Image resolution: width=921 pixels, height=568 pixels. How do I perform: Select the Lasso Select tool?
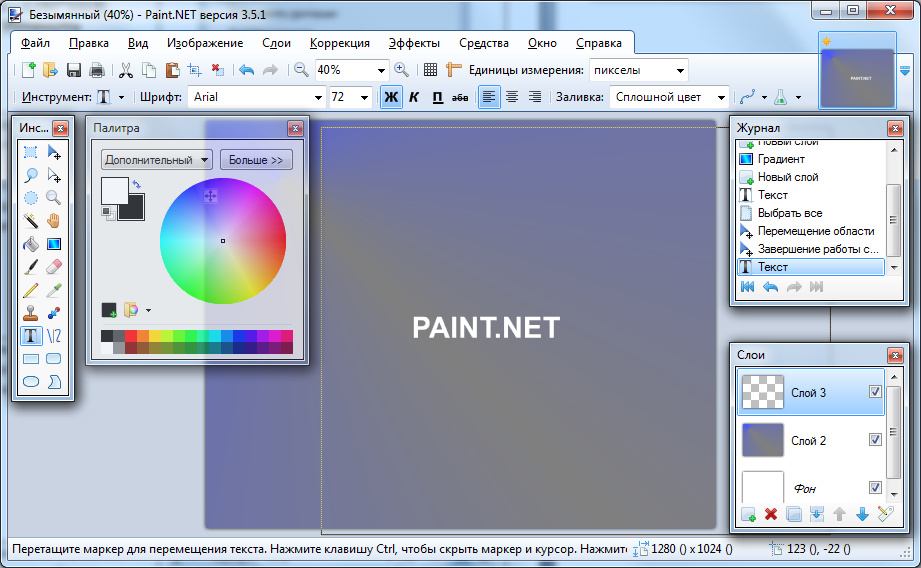click(31, 175)
